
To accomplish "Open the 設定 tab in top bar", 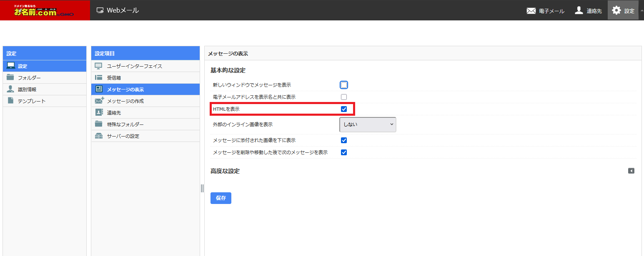I will tap(623, 11).
